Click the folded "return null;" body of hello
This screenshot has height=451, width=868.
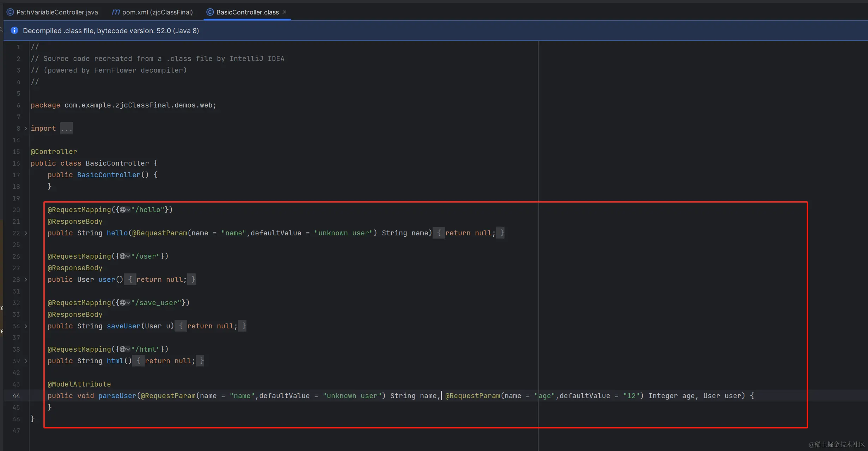tap(470, 233)
